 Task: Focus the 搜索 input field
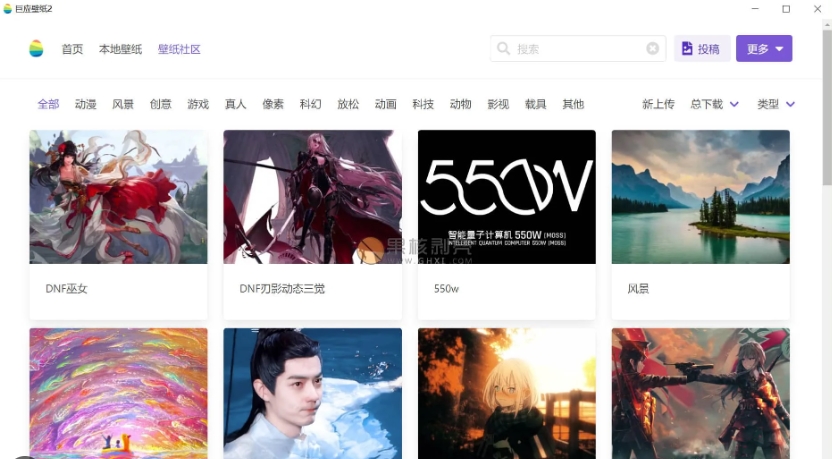click(578, 49)
